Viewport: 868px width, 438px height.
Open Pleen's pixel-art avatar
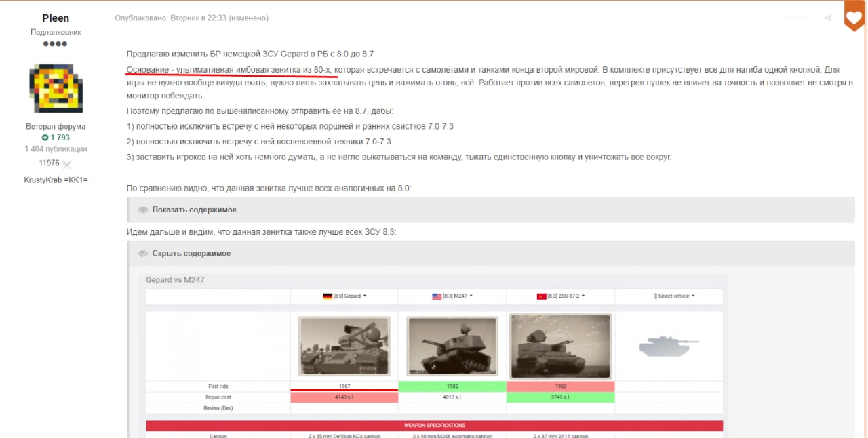pyautogui.click(x=56, y=87)
